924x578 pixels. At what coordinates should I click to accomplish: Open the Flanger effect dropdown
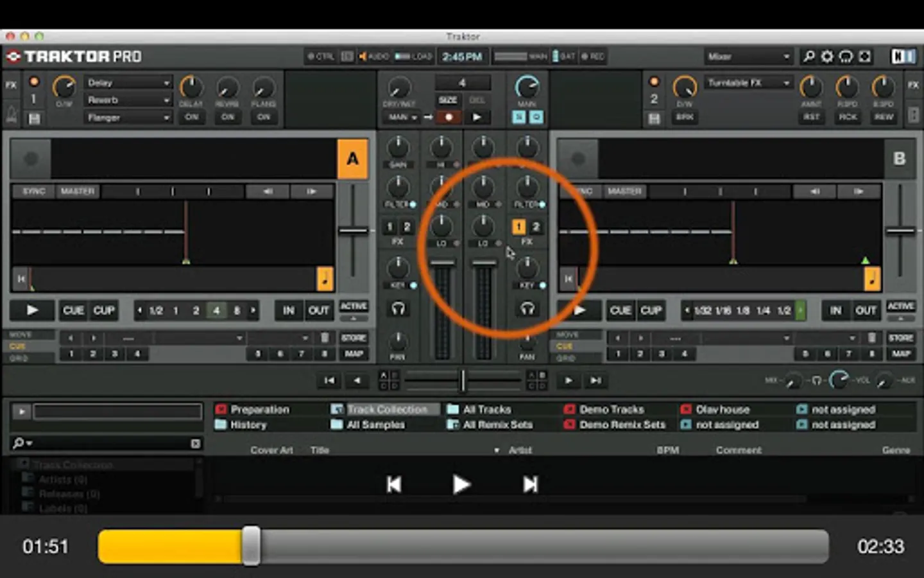[128, 118]
